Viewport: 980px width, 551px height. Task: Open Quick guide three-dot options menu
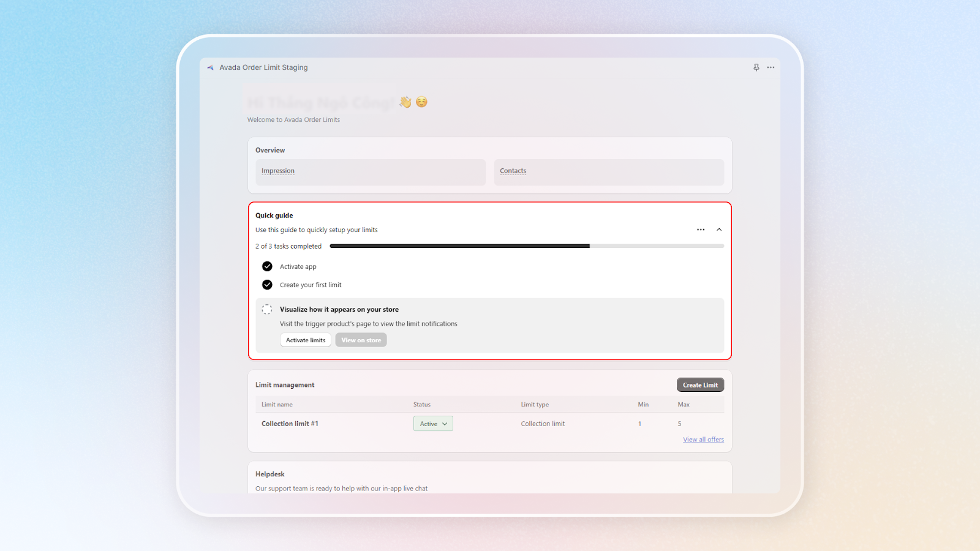[x=701, y=230]
